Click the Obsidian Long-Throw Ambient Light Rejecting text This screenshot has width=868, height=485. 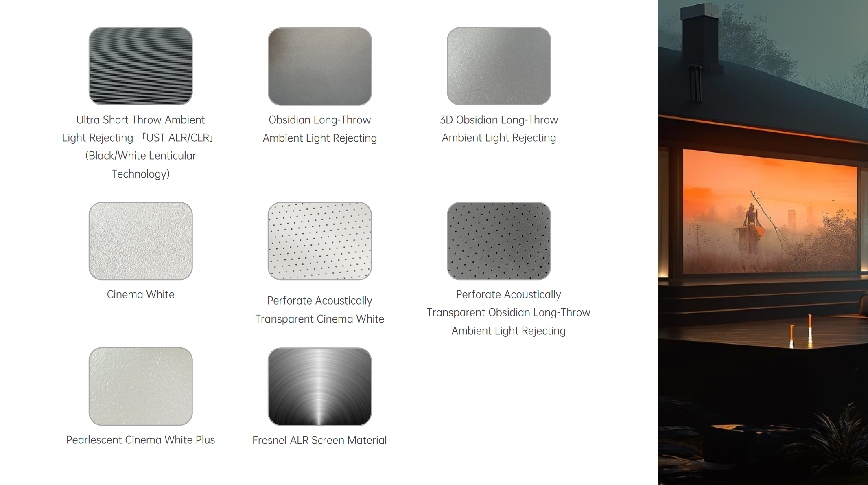tap(320, 129)
